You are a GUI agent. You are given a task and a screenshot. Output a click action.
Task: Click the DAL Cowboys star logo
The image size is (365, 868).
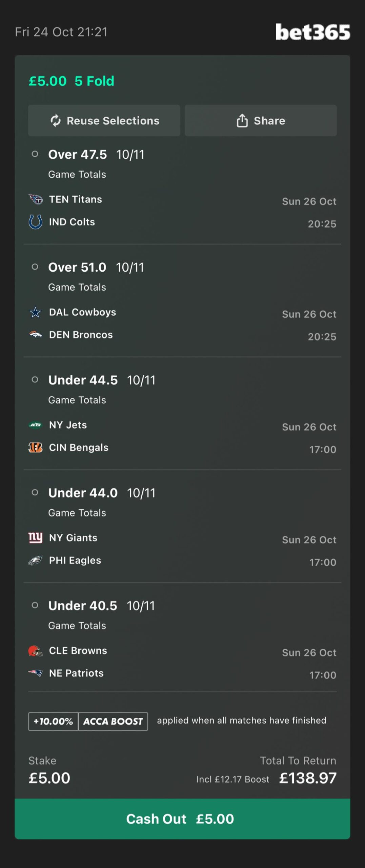(36, 312)
